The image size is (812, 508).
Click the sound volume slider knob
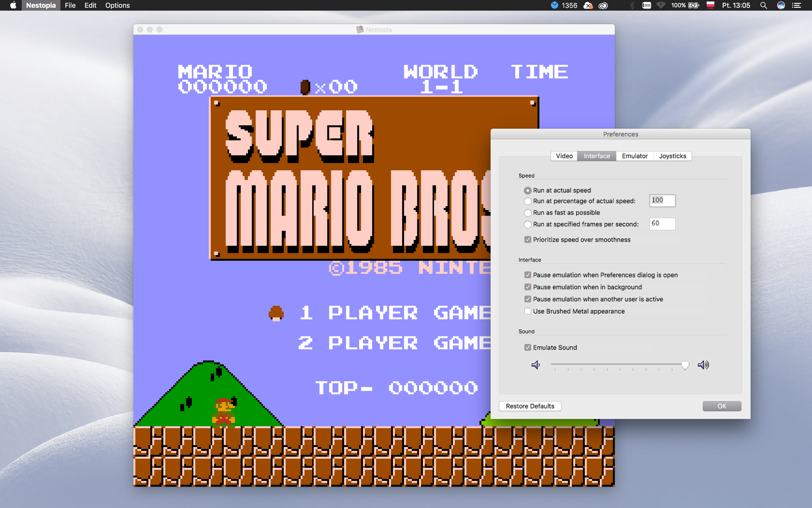685,365
